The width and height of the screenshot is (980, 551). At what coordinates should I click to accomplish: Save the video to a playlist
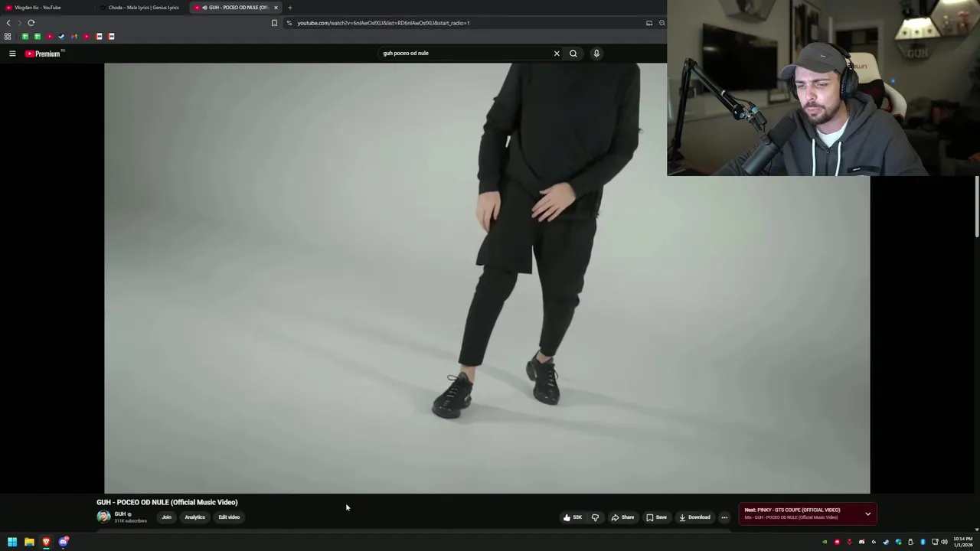(656, 517)
